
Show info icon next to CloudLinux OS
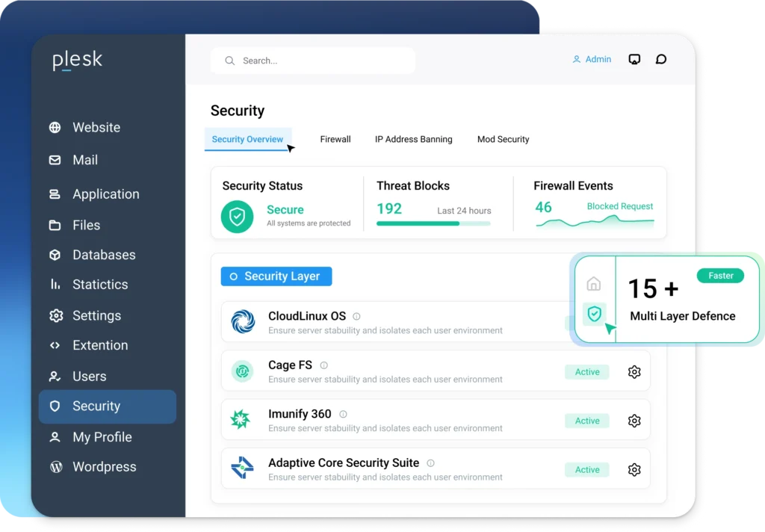356,316
